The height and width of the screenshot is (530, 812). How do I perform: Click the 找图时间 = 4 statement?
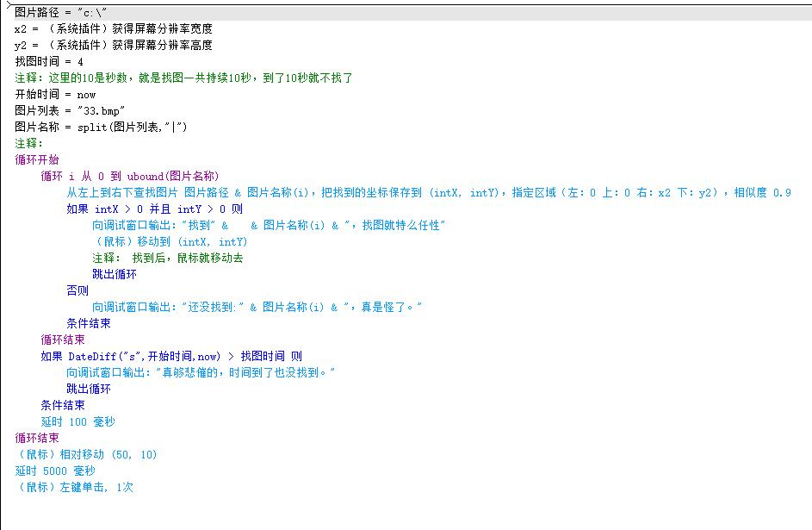(x=49, y=62)
